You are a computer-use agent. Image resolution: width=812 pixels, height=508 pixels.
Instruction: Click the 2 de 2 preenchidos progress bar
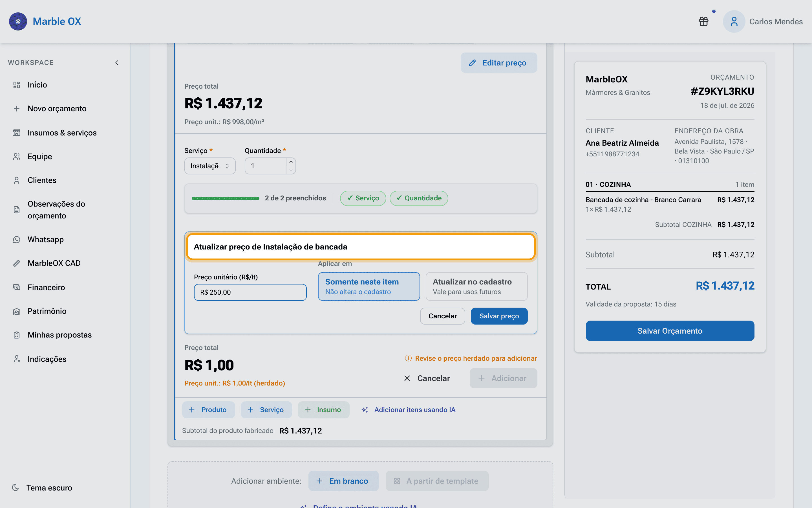coord(226,198)
